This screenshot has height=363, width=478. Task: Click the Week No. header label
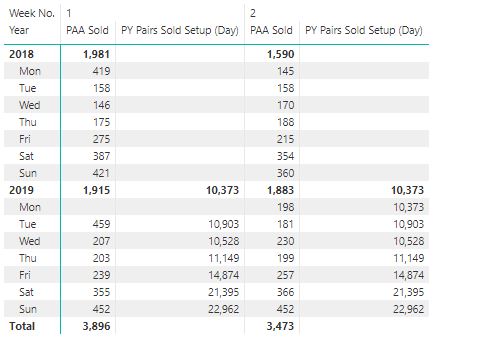[x=32, y=13]
